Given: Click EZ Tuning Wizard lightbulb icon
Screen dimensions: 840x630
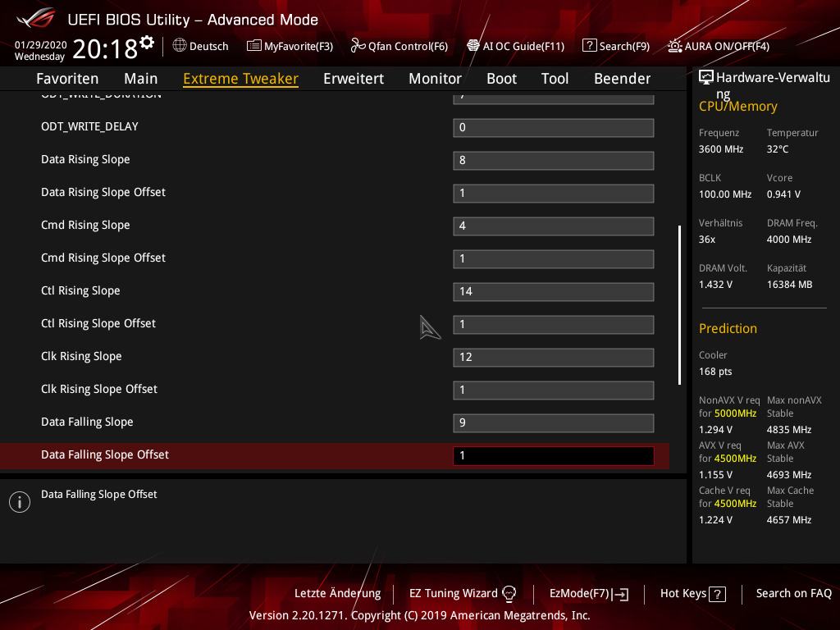Looking at the screenshot, I should click(509, 594).
